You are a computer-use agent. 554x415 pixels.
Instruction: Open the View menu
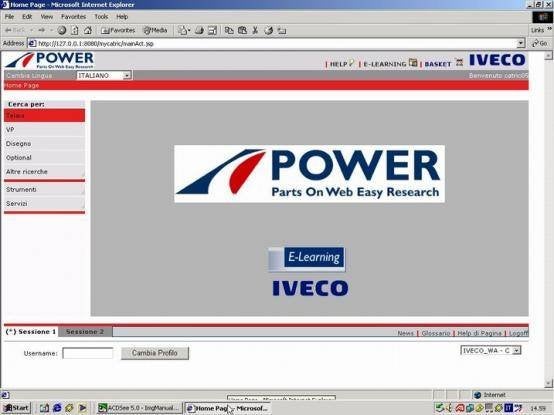click(x=47, y=17)
